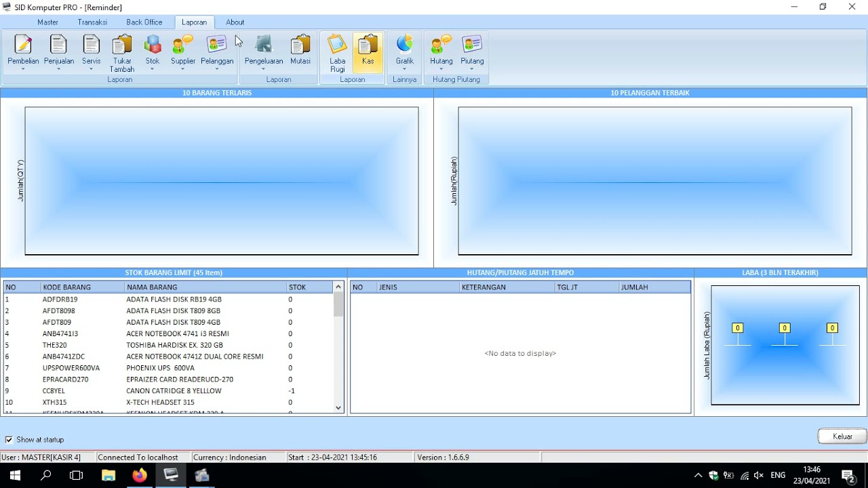The image size is (868, 488).
Task: Expand the Pelanggan report dropdown arrow
Action: pos(217,68)
